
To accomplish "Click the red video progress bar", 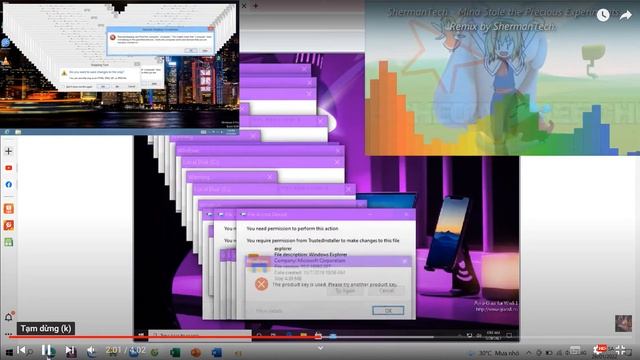I will click(163, 337).
